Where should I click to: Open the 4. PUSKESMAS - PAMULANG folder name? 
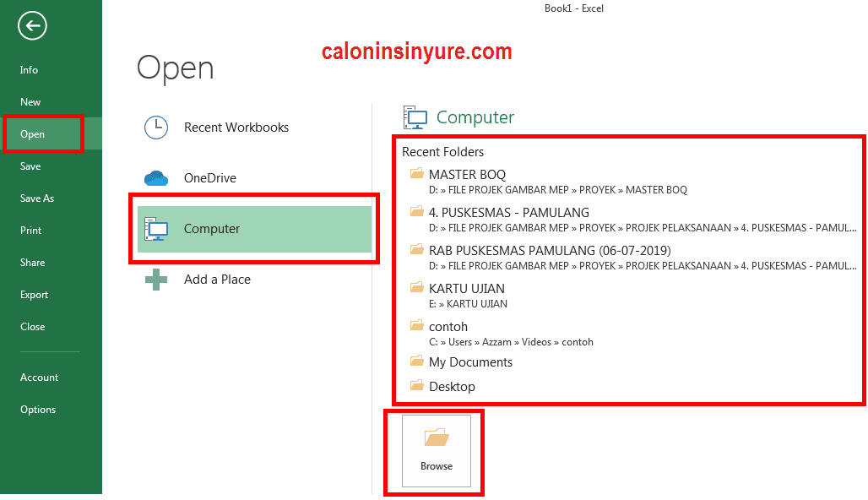tap(509, 213)
